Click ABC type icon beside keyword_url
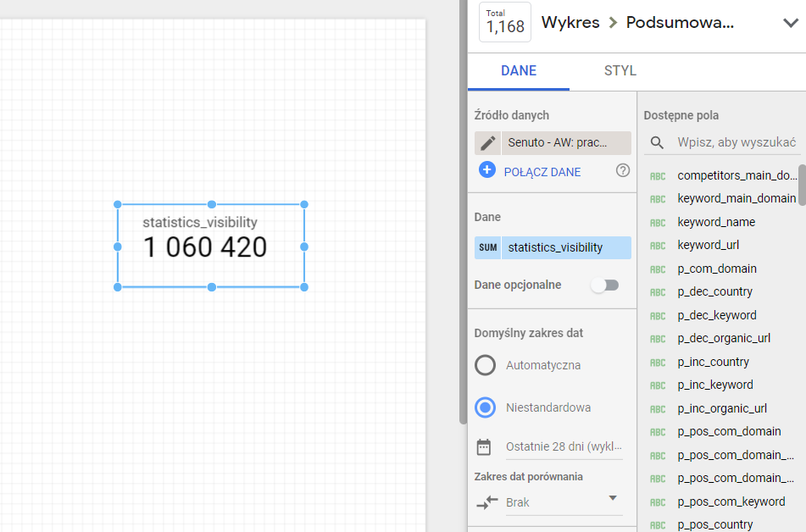 coord(658,246)
